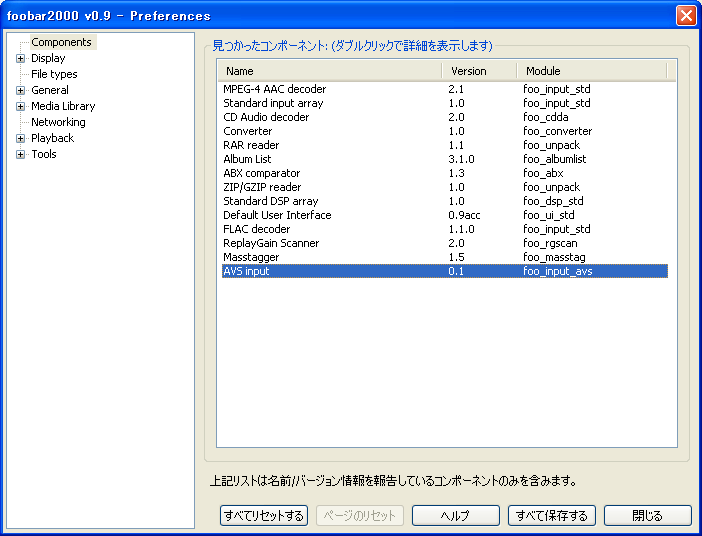Select the Default User Interface component
Image resolution: width=702 pixels, height=536 pixels.
445,215
